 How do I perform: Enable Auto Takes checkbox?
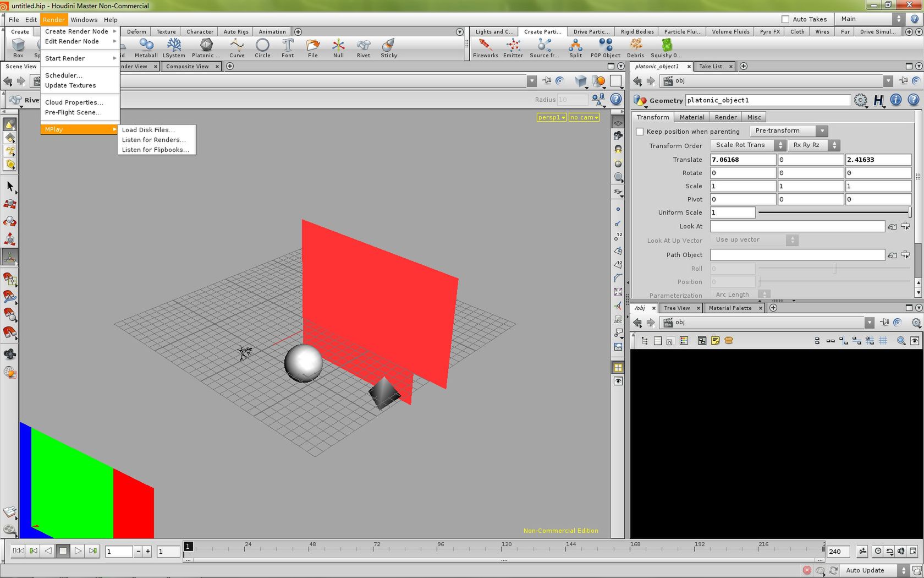point(785,19)
